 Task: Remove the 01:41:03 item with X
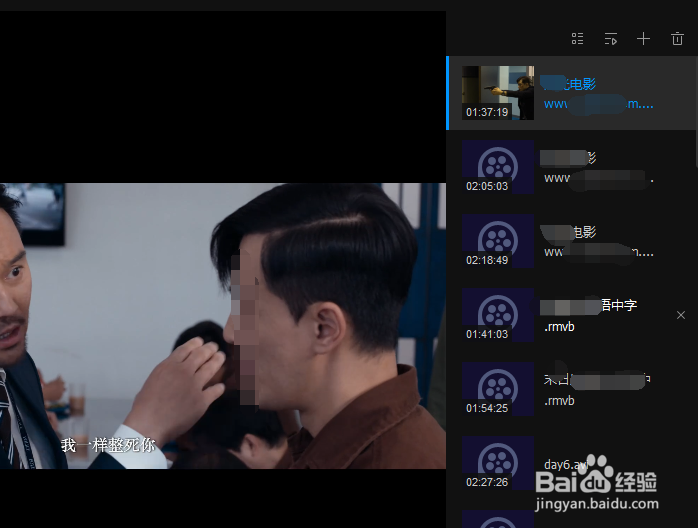tap(681, 315)
